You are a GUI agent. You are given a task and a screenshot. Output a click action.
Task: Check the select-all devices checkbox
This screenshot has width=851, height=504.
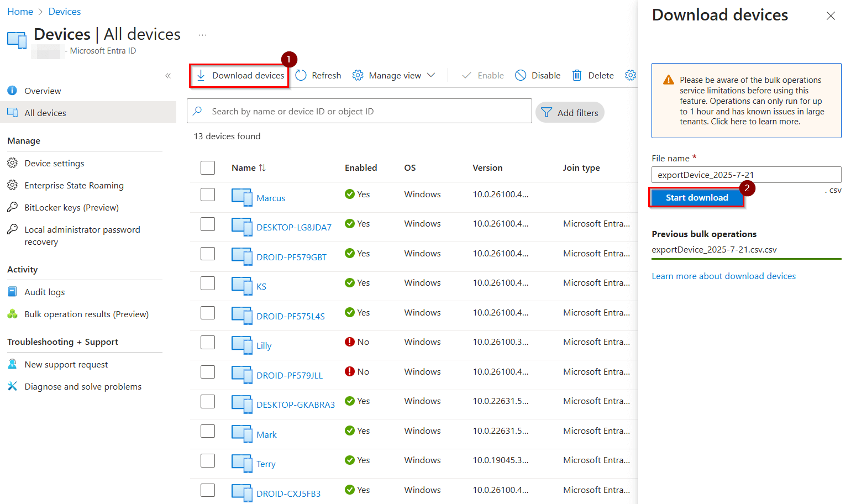[x=208, y=167]
